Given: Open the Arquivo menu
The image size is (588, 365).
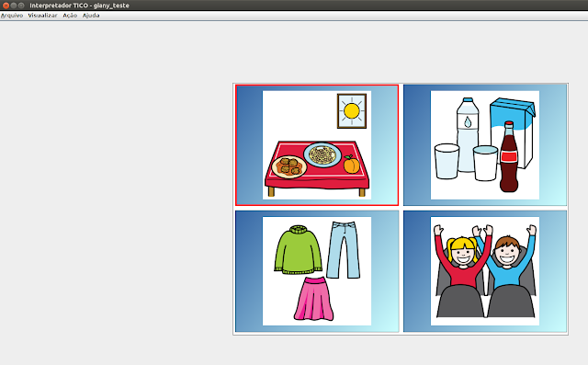Looking at the screenshot, I should [x=12, y=16].
